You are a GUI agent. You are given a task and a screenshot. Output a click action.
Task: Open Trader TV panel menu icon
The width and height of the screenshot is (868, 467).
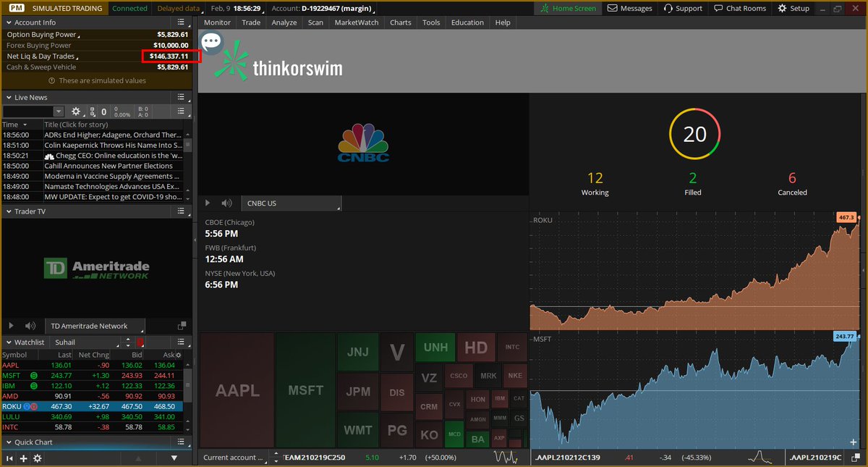tap(182, 211)
